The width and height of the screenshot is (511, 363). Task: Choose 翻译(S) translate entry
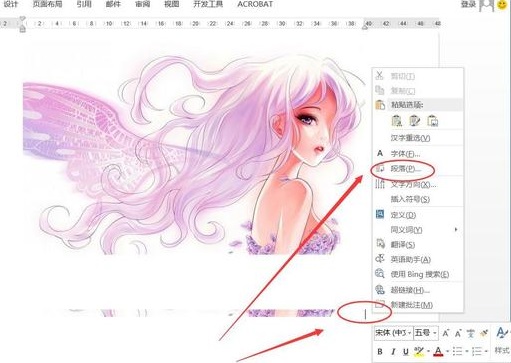417,244
